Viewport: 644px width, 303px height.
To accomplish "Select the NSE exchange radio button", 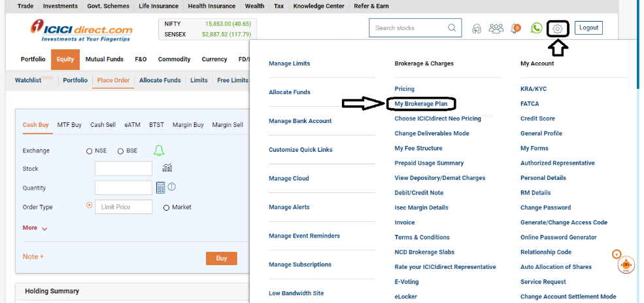I will point(90,151).
